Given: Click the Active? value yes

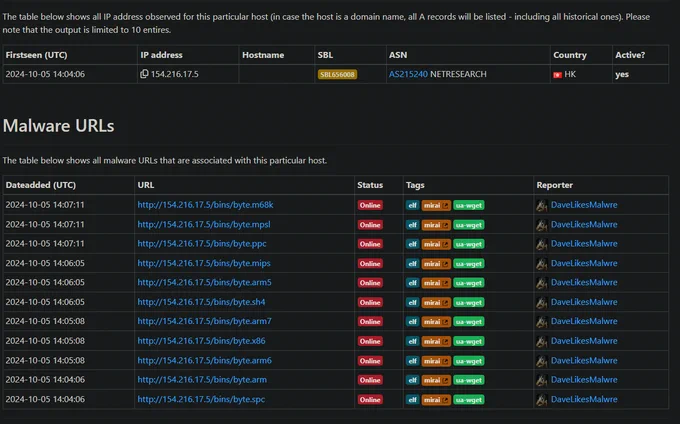Looking at the screenshot, I should coord(622,75).
